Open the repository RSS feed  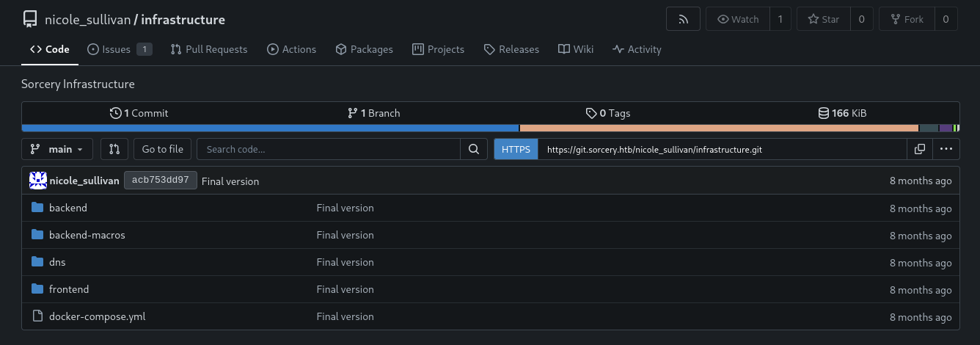click(683, 19)
